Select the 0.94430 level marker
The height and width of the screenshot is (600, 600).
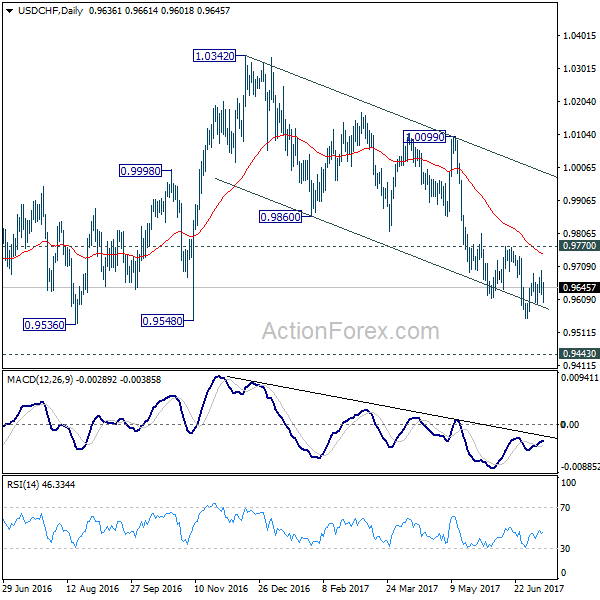coord(579,353)
